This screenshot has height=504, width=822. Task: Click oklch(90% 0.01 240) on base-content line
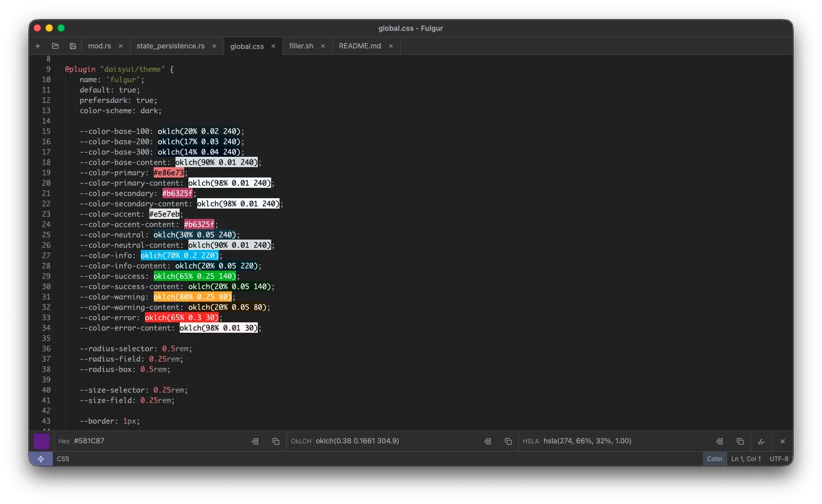[x=216, y=162]
